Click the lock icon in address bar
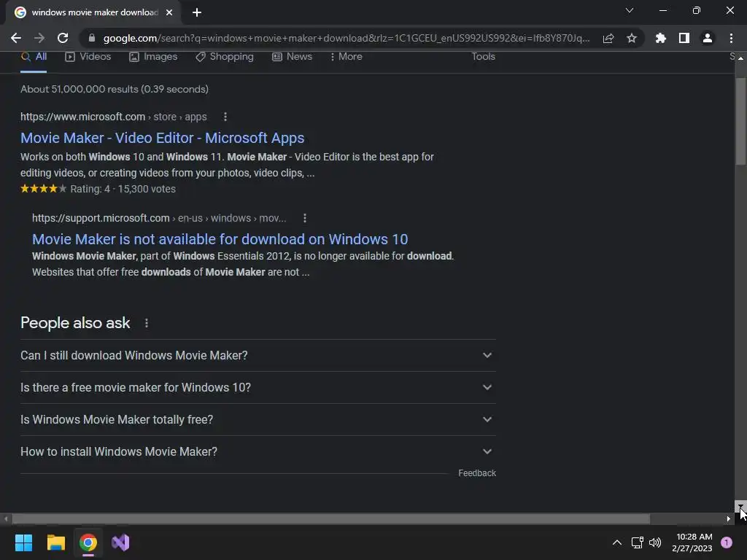The height and width of the screenshot is (560, 747). 92,38
